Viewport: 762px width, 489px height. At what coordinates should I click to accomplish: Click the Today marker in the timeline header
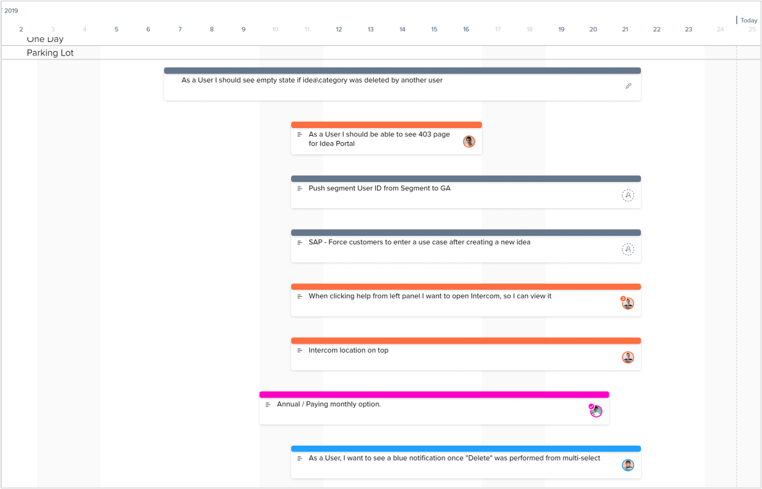[748, 20]
